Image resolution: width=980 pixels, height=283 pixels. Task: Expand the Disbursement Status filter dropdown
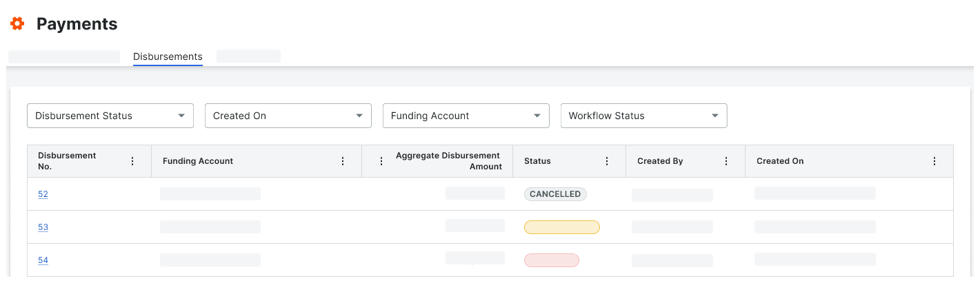[110, 116]
